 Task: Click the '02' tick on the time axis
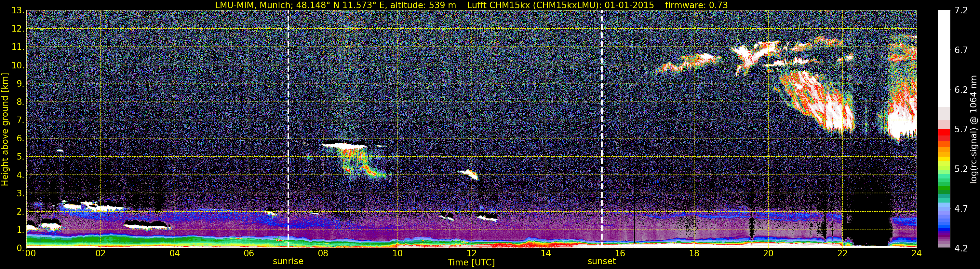click(x=101, y=254)
